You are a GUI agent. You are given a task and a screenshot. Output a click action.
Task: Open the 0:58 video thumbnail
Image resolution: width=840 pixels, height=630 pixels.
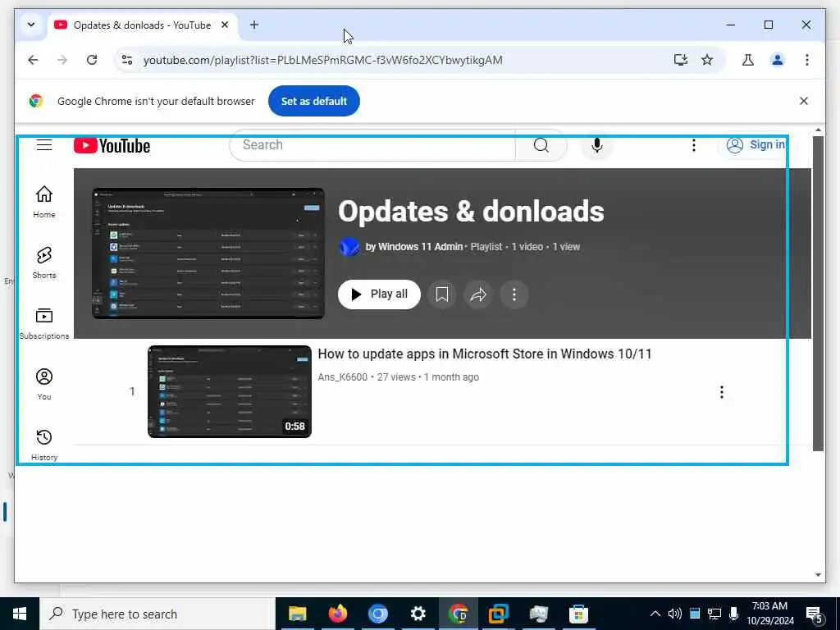(x=230, y=391)
